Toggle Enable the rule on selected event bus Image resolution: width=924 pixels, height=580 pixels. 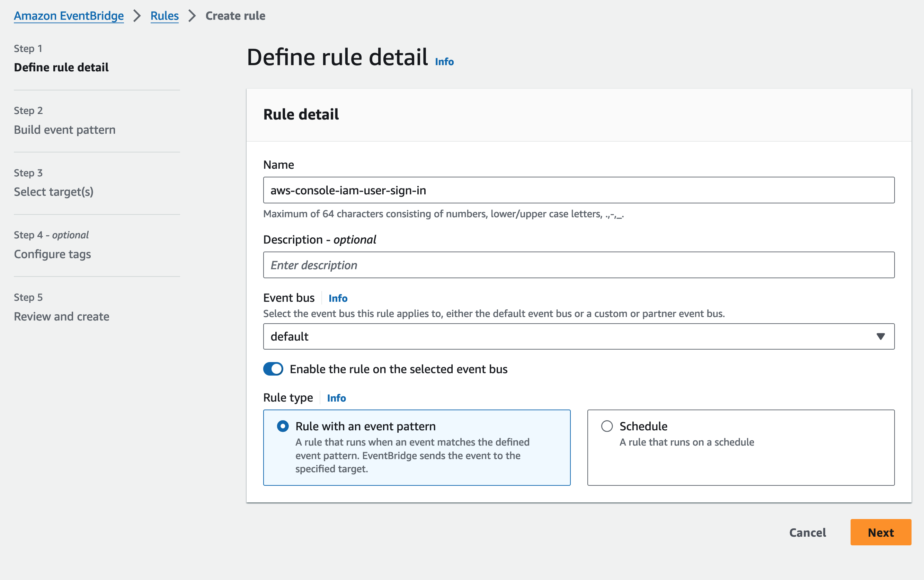click(273, 369)
